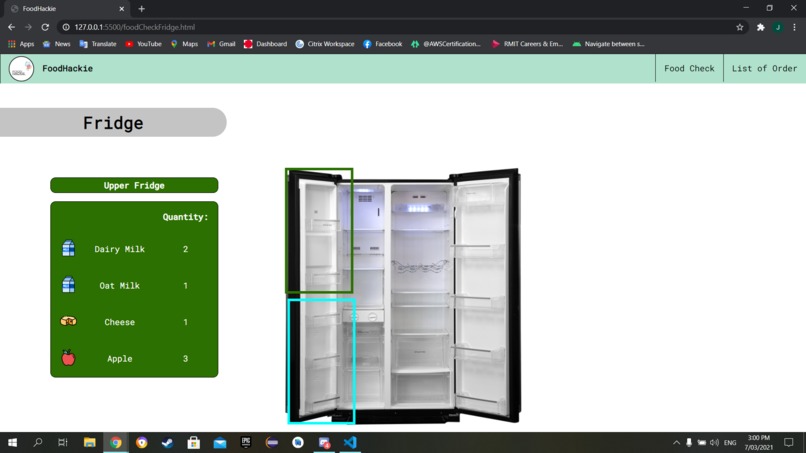This screenshot has width=806, height=453.
Task: Click the Oat Milk carton icon
Action: click(x=68, y=284)
